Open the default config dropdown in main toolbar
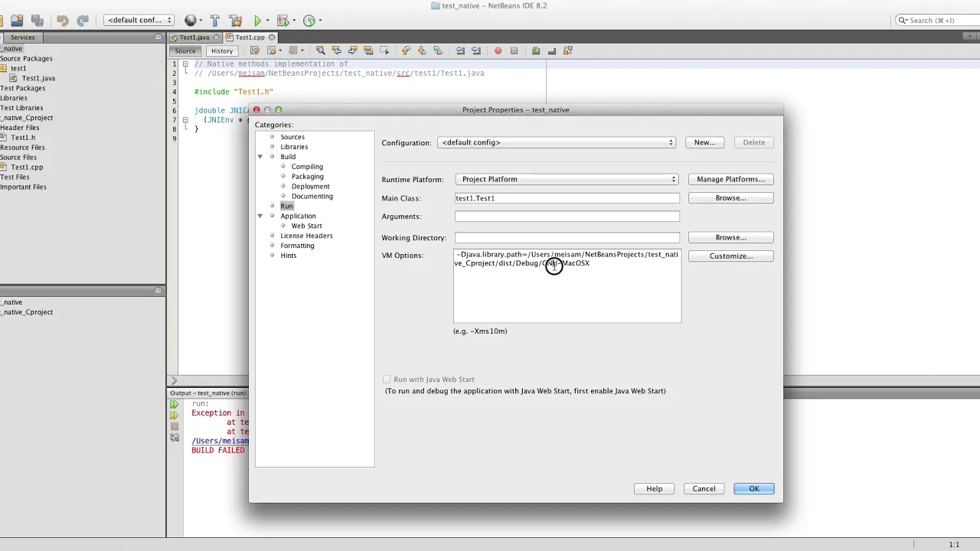 click(139, 20)
